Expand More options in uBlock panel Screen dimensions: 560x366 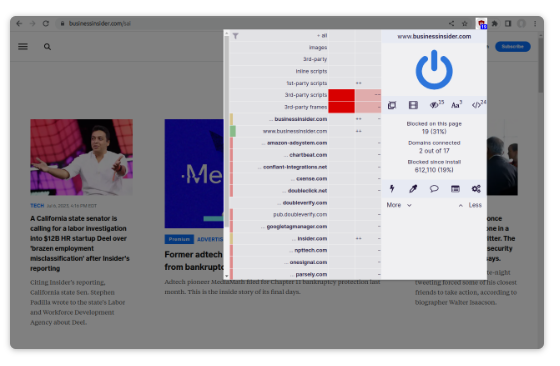pyautogui.click(x=399, y=205)
